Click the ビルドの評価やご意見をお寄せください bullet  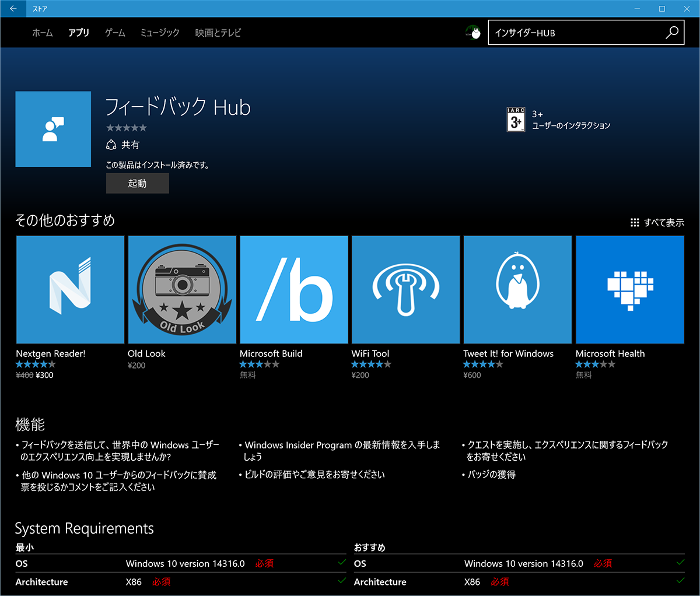[314, 475]
